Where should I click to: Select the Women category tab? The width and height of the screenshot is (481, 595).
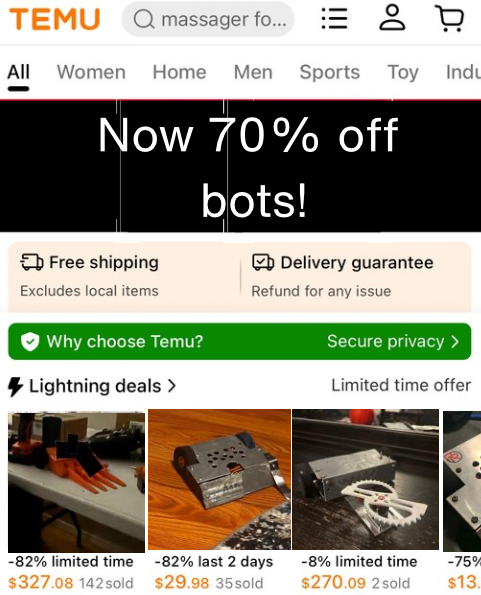pos(91,72)
